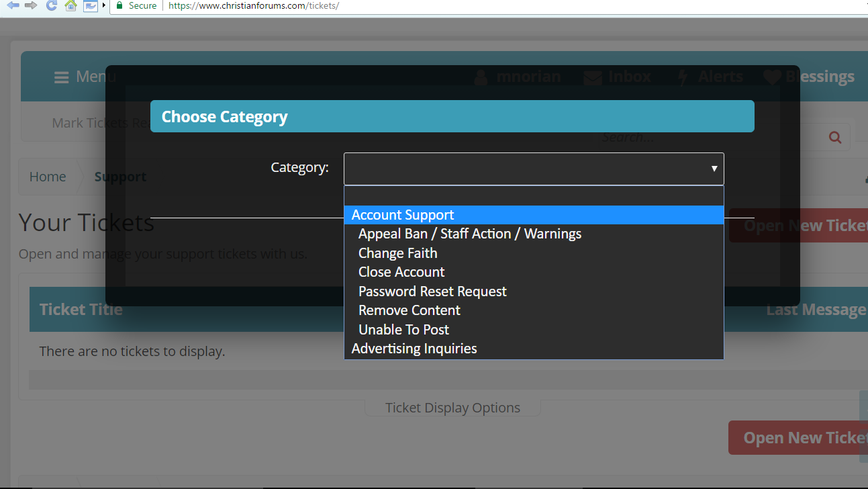Click Support breadcrumb
This screenshot has height=489, width=868.
(x=120, y=177)
